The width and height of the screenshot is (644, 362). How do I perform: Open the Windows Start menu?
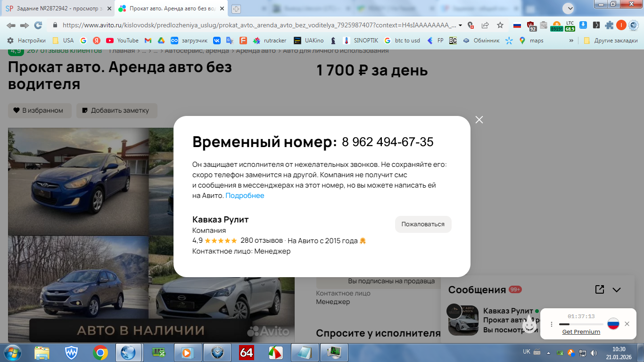(x=11, y=353)
